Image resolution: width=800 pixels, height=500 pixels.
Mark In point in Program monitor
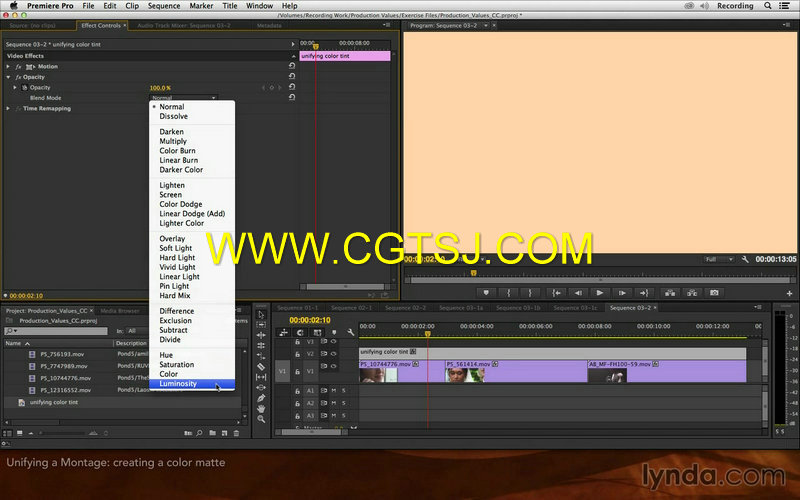pos(508,293)
